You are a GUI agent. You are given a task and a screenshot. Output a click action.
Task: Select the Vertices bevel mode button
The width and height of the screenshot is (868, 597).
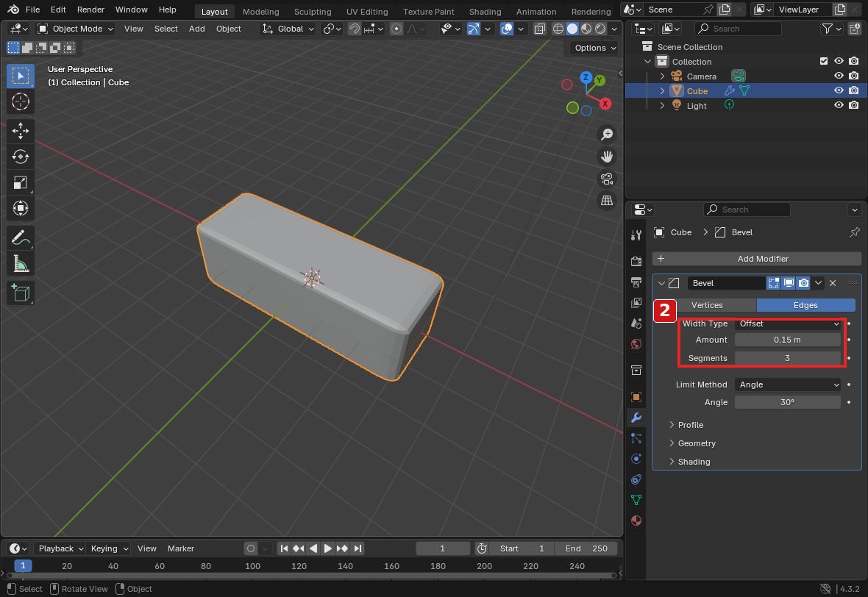click(x=707, y=305)
